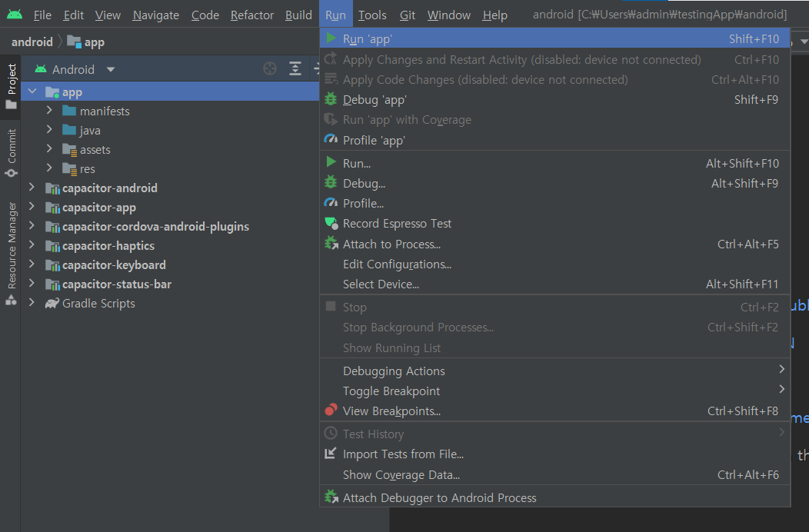Click the Attach Debugger to Android Process icon
This screenshot has height=532, width=809.
click(x=331, y=497)
